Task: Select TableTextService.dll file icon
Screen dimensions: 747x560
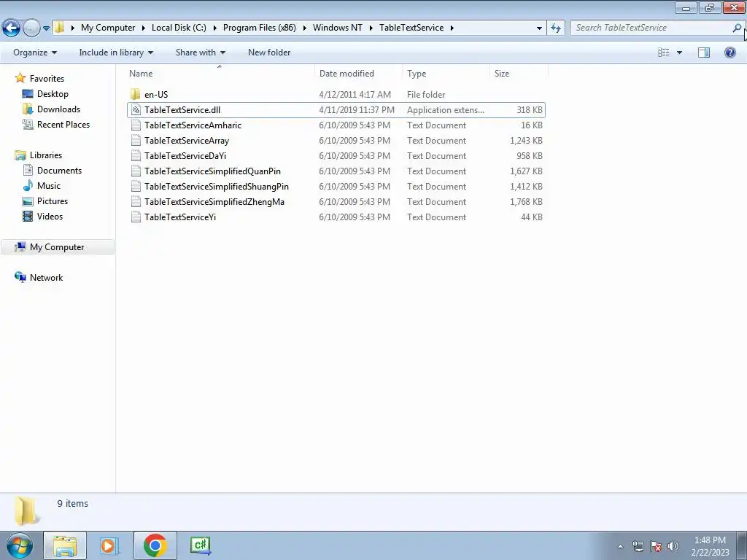Action: tap(136, 110)
